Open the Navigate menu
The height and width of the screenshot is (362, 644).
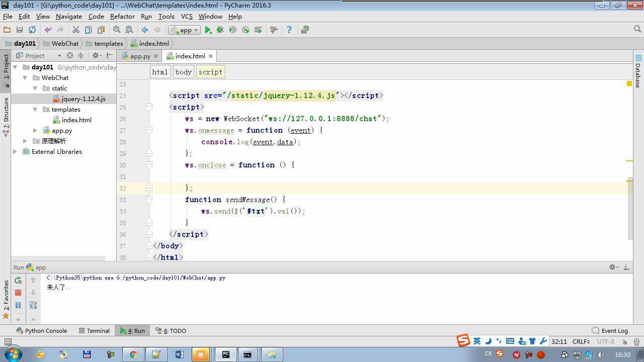pyautogui.click(x=68, y=16)
